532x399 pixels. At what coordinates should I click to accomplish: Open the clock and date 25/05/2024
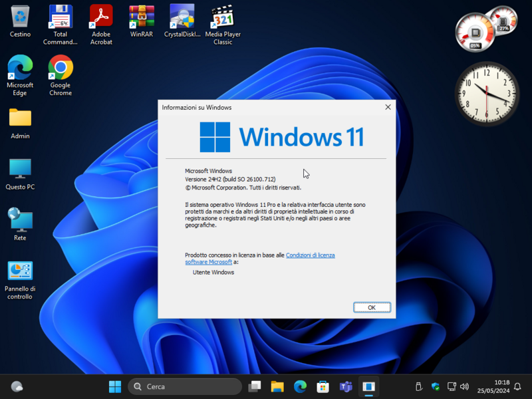click(x=493, y=386)
